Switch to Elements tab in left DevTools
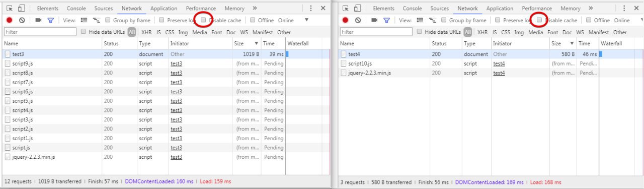 [x=47, y=8]
